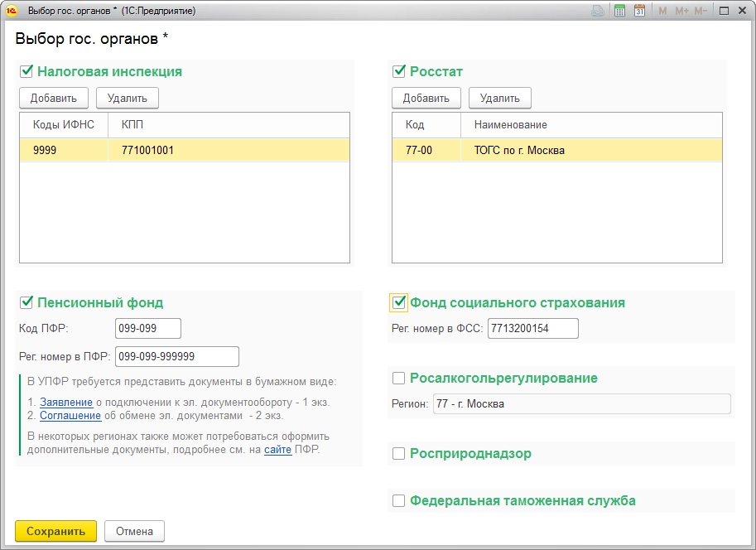Toggle the Федеральная таможенная служба checkbox
Viewport: 756px width, 550px height.
tap(399, 500)
